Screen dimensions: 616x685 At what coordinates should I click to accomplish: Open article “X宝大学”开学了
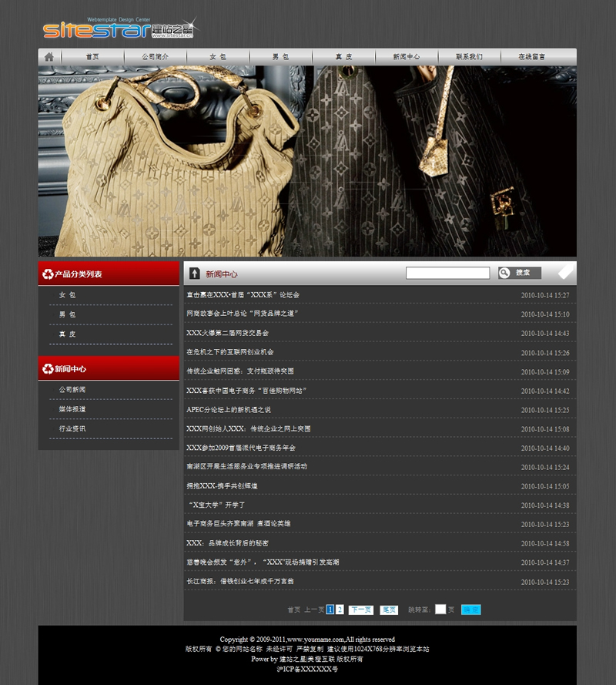(x=216, y=505)
